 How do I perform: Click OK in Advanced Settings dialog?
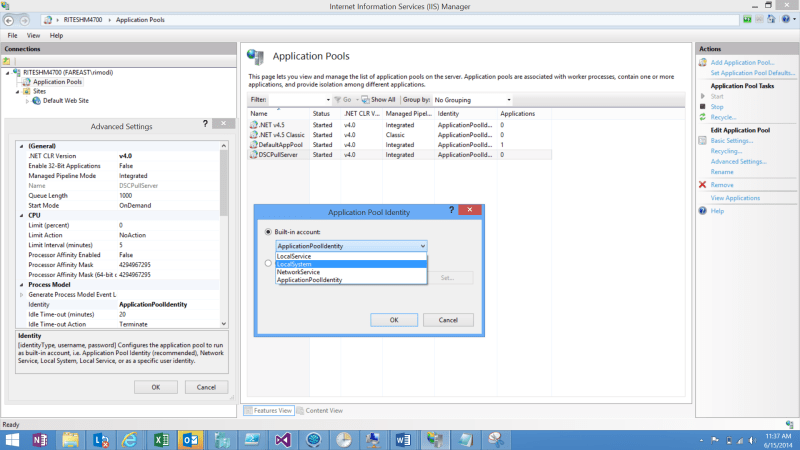click(156, 387)
